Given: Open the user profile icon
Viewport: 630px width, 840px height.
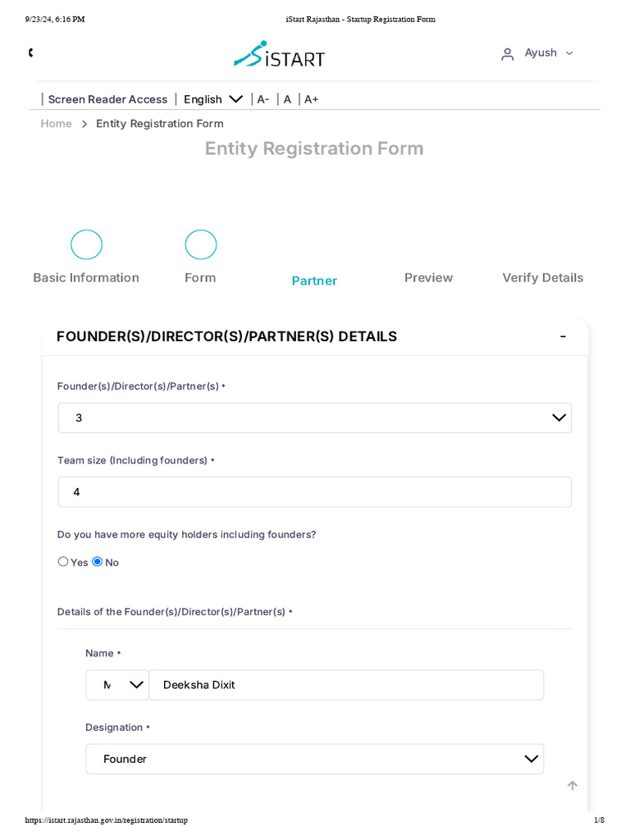Looking at the screenshot, I should pos(507,53).
